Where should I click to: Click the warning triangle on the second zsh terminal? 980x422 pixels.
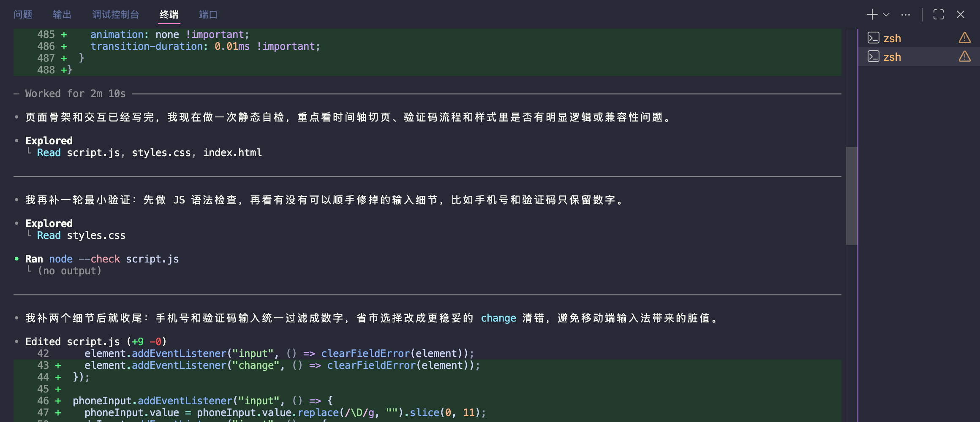pos(965,57)
